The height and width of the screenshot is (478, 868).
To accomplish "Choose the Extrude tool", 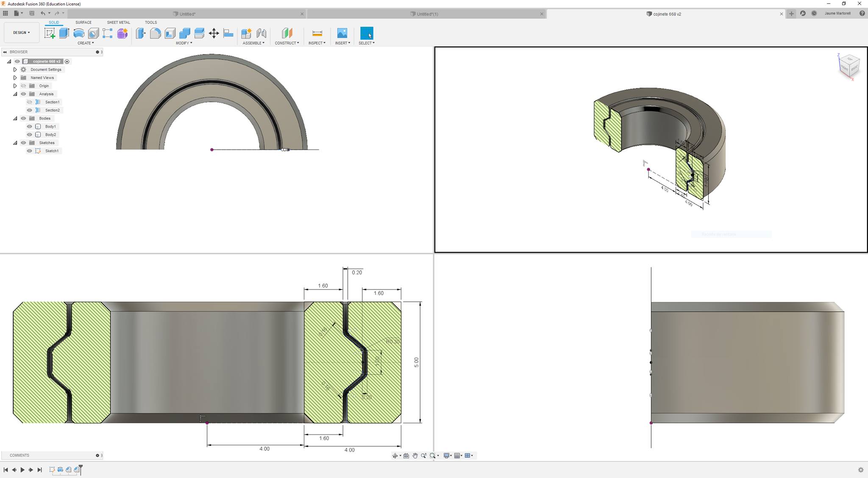I will [x=64, y=33].
